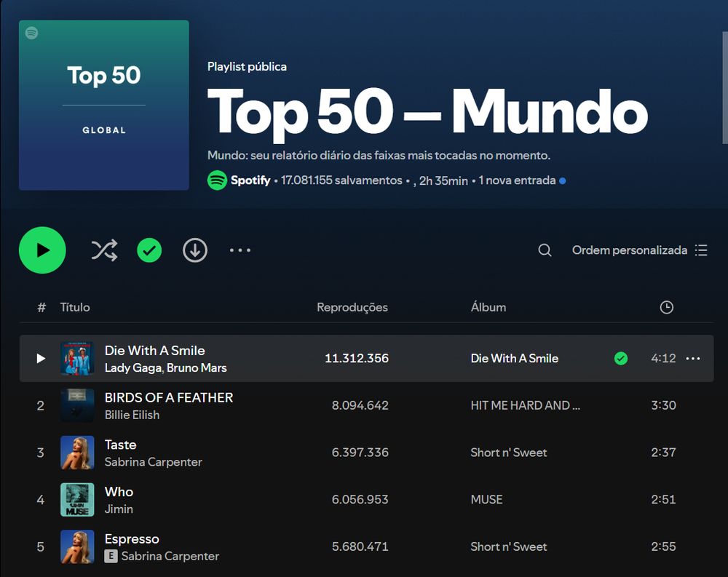Click the vertical scrollbar at the right edge
Viewport: 728px width, 577px height.
click(725, 88)
